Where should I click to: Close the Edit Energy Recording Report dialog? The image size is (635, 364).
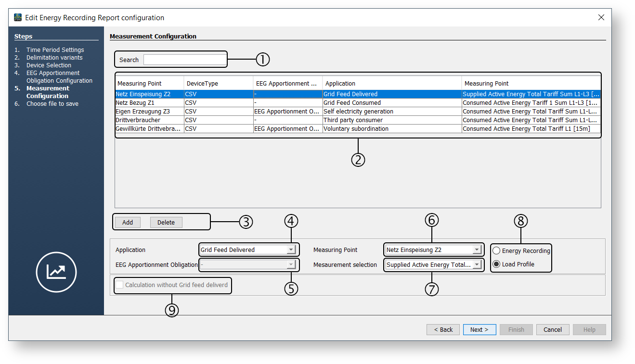click(601, 18)
